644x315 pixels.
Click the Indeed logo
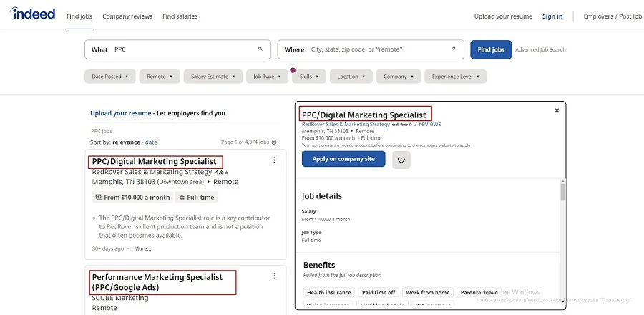coord(33,14)
